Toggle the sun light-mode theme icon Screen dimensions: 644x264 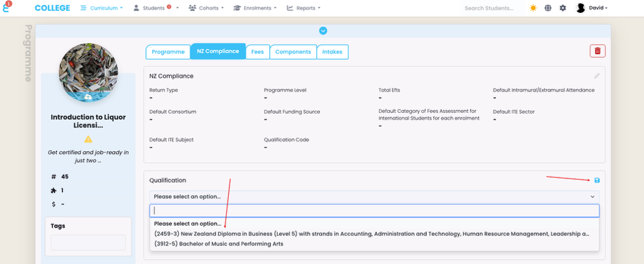[533, 8]
